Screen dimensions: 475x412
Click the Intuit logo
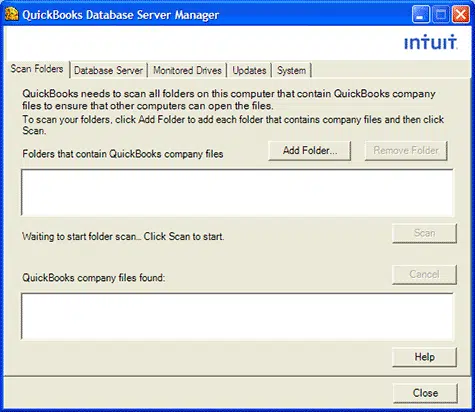pyautogui.click(x=430, y=42)
